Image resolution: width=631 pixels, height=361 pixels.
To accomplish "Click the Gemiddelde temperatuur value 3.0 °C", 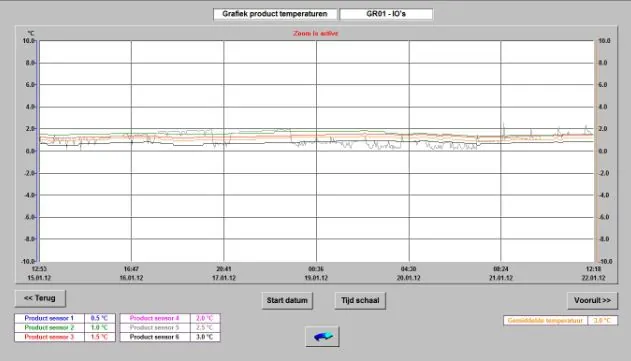I will (602, 321).
